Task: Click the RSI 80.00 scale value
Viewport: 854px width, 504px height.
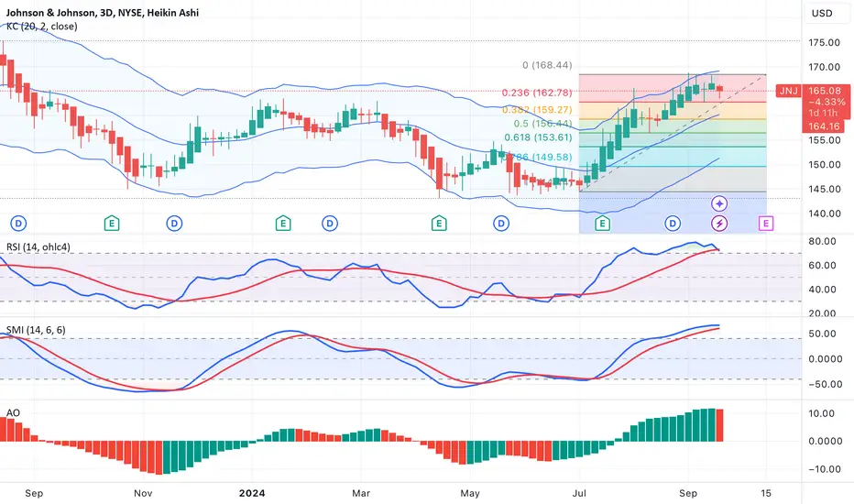Action: pyautogui.click(x=823, y=241)
